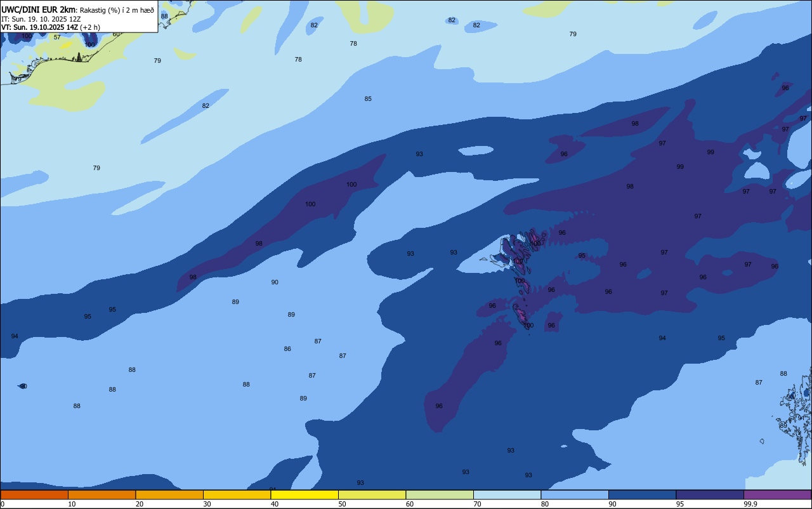Click the valid time line "VT: Sun. 19.10.2025 14Z"
Viewport: 812px width, 509px height.
39,27
